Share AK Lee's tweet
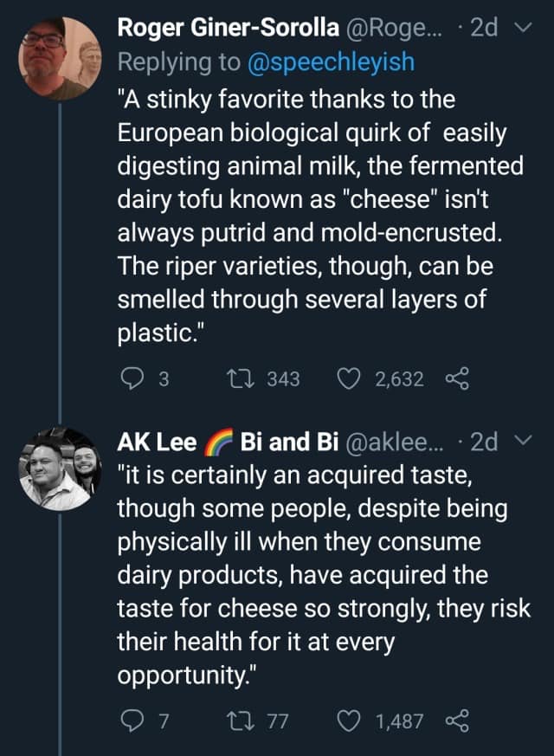 pyautogui.click(x=455, y=720)
